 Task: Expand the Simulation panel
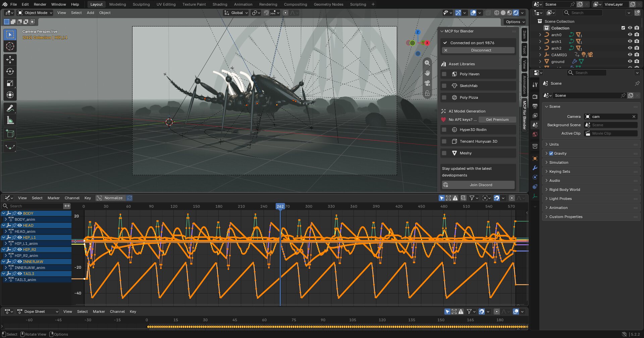[x=591, y=162]
